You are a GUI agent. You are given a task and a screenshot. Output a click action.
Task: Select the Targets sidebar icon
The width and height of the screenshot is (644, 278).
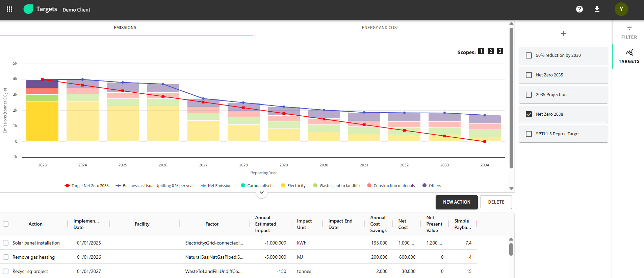[629, 56]
